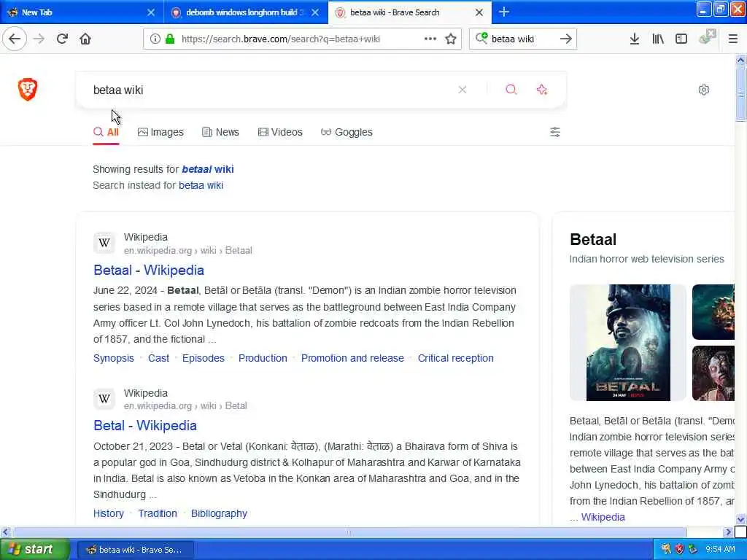The width and height of the screenshot is (747, 560).
Task: Jump to Cast section link
Action: click(x=158, y=358)
